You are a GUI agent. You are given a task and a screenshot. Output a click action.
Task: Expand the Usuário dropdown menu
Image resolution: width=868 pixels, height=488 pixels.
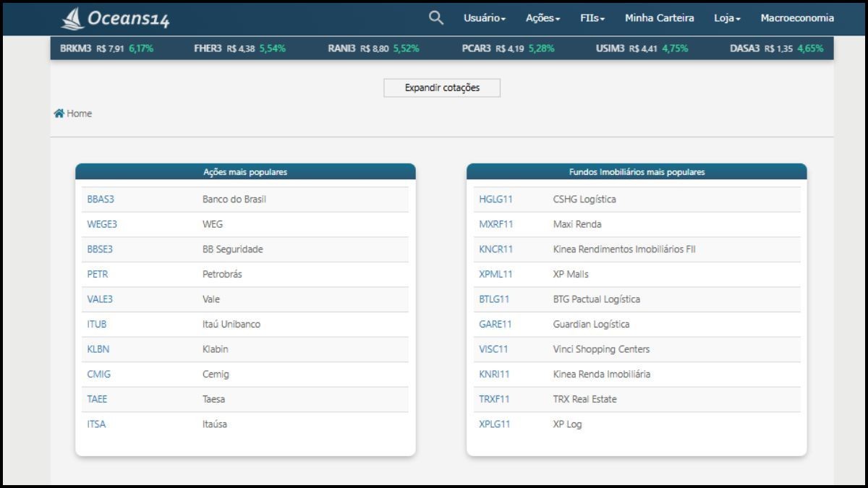coord(484,18)
